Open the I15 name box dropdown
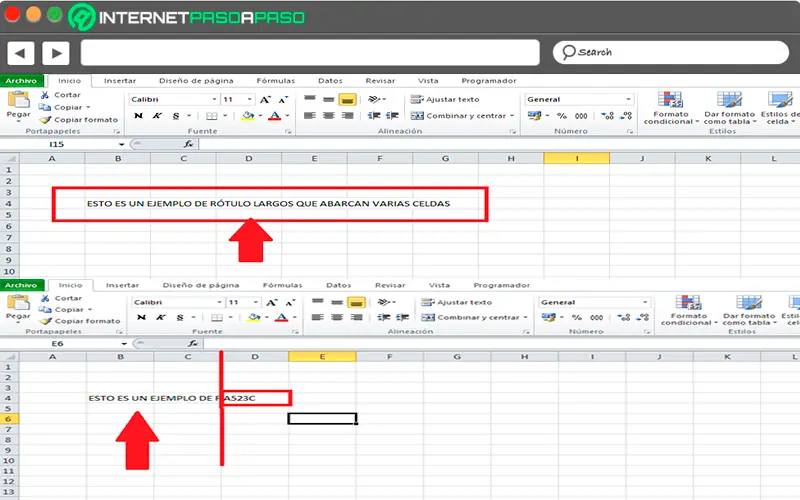Image resolution: width=800 pixels, height=500 pixels. (x=121, y=144)
